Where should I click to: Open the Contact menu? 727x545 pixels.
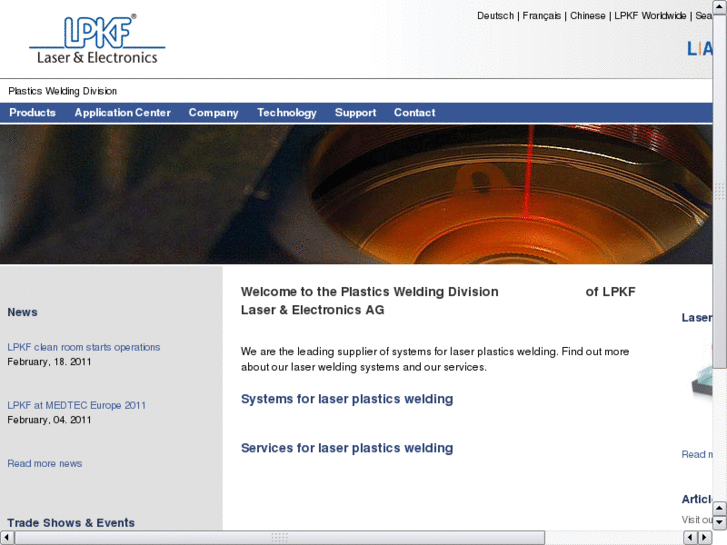[415, 113]
